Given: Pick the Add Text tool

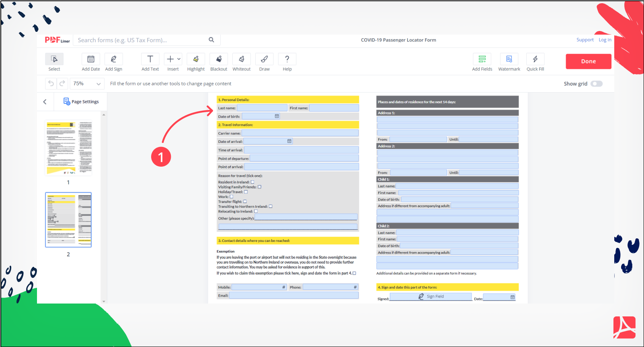Looking at the screenshot, I should click(x=150, y=59).
